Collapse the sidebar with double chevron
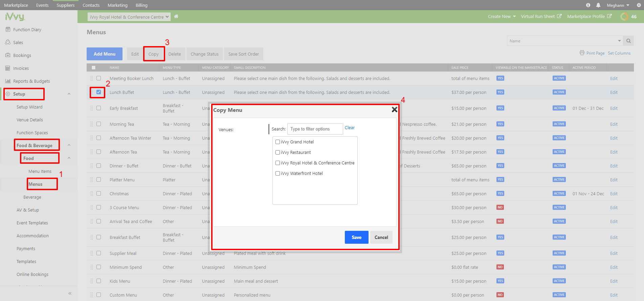This screenshot has height=301, width=644. point(70,293)
